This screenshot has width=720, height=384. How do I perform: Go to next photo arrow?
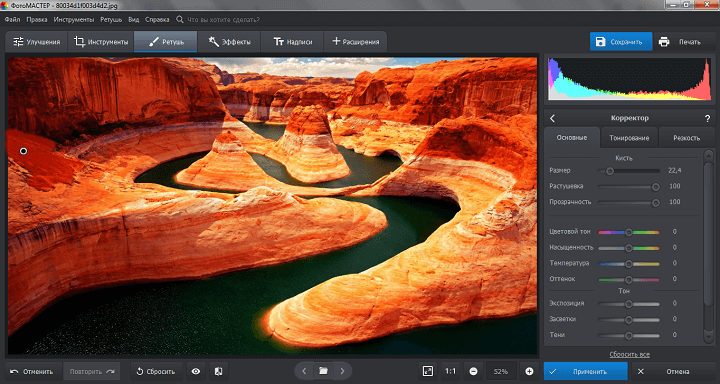[342, 371]
